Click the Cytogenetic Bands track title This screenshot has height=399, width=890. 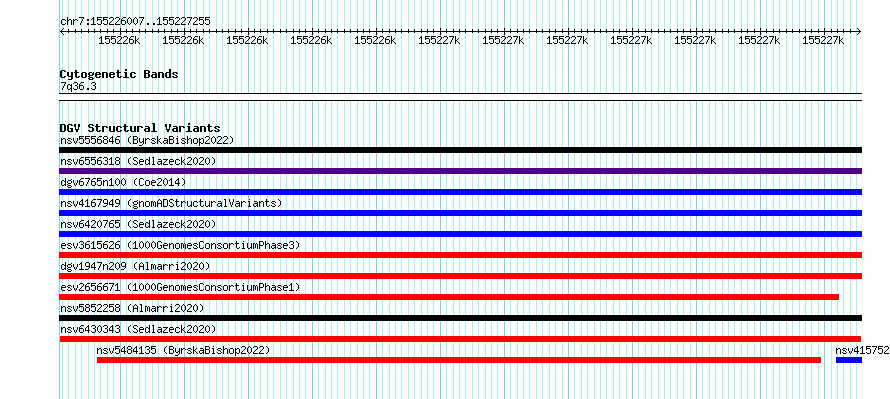pos(119,74)
